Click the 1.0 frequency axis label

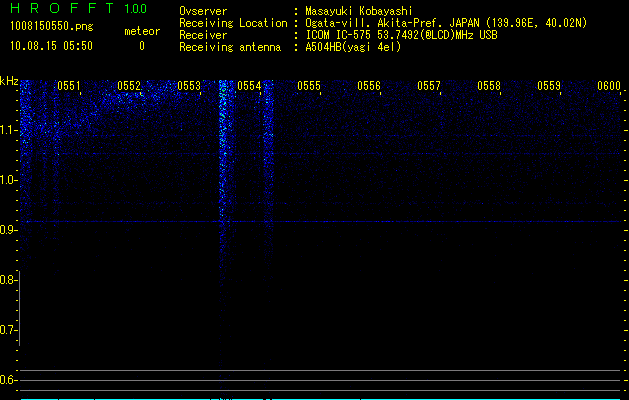[8, 180]
